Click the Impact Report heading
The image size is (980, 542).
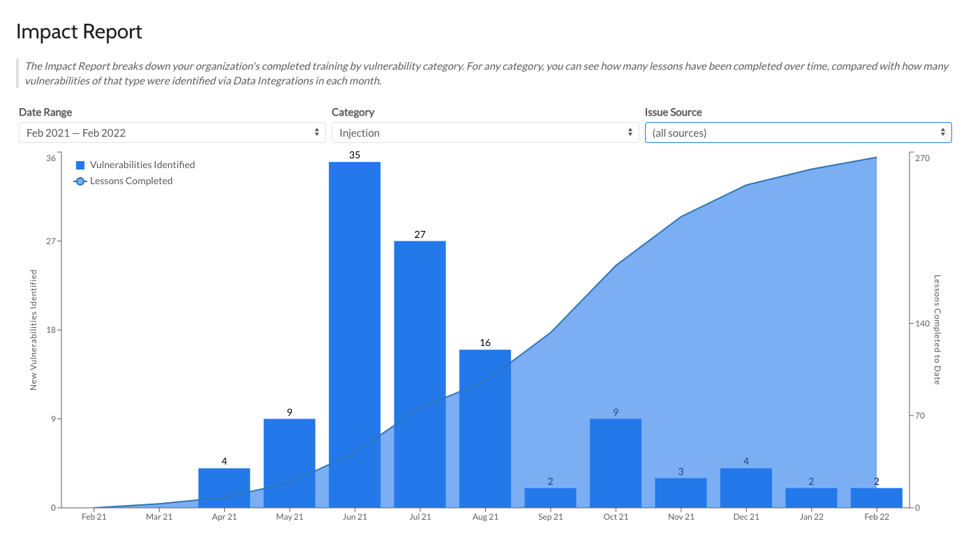(x=79, y=31)
